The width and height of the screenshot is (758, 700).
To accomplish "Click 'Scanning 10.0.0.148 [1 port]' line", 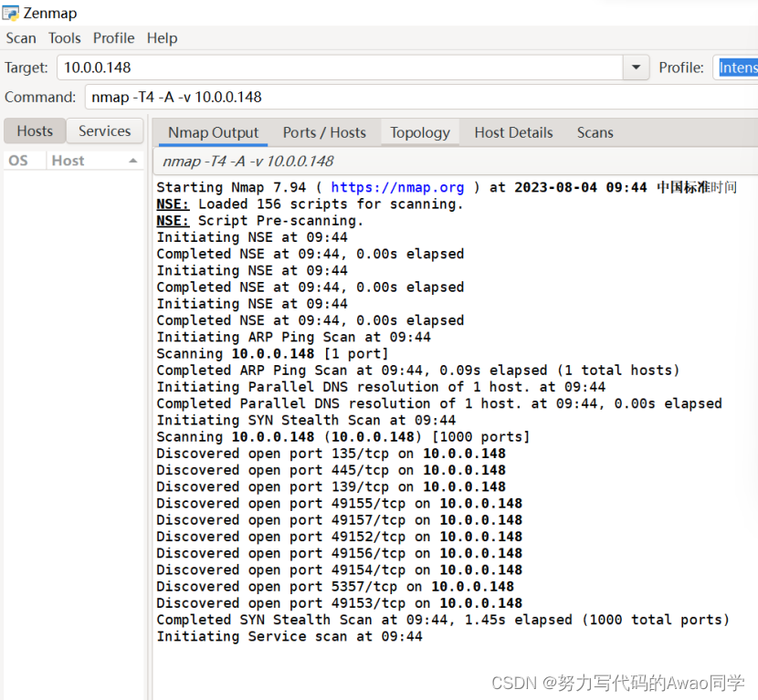I will (x=273, y=353).
